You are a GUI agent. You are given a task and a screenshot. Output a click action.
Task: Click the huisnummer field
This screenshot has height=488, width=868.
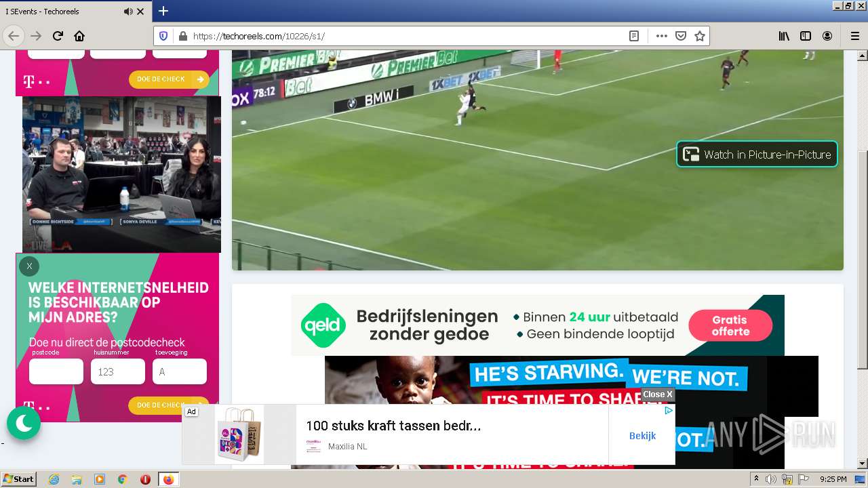(118, 371)
